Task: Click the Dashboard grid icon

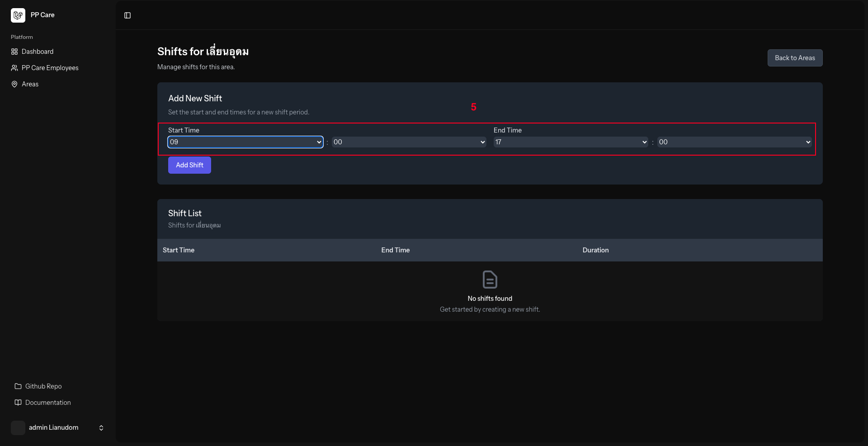Action: coord(14,52)
